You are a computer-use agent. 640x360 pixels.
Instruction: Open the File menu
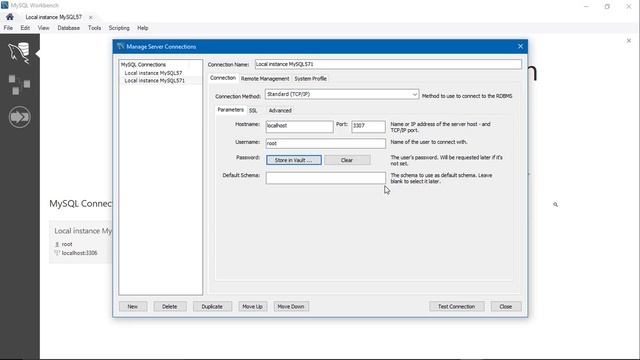pos(8,28)
